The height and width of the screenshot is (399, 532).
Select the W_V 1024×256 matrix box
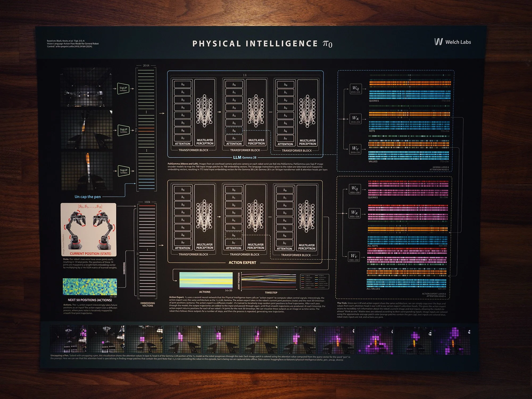354,257
